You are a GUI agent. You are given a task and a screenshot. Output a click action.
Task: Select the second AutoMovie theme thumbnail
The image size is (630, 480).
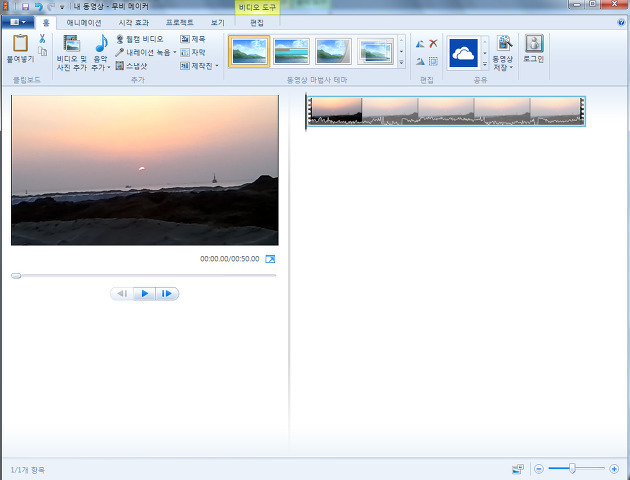291,51
